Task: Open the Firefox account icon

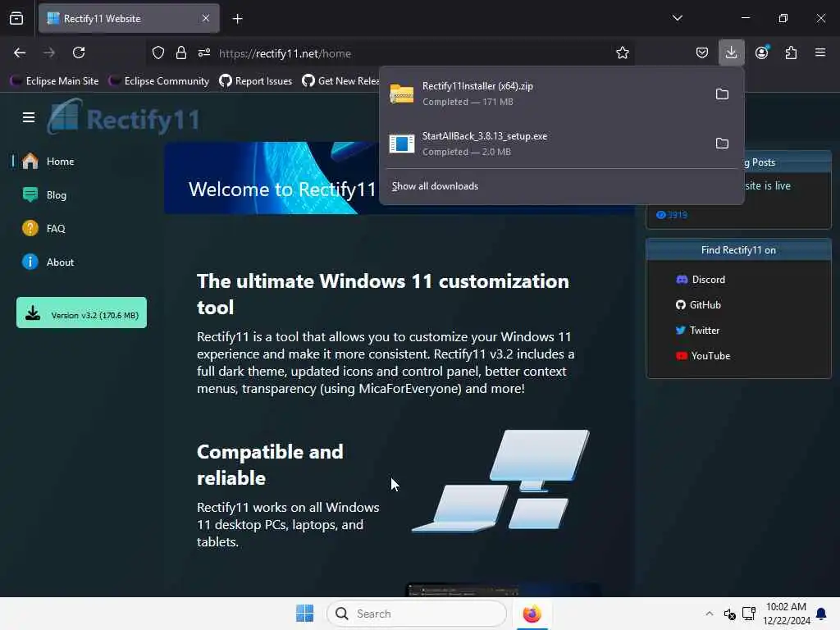Action: tap(762, 52)
